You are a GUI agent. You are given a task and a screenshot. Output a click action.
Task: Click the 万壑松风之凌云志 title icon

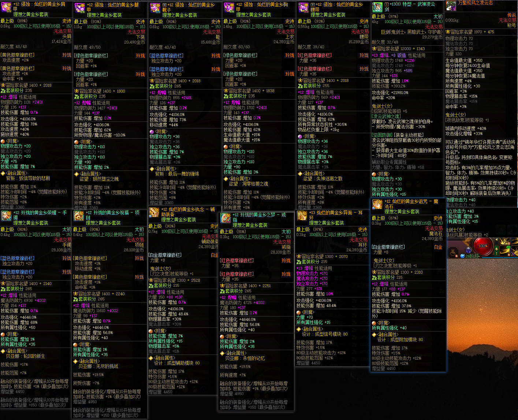pyautogui.click(x=451, y=6)
